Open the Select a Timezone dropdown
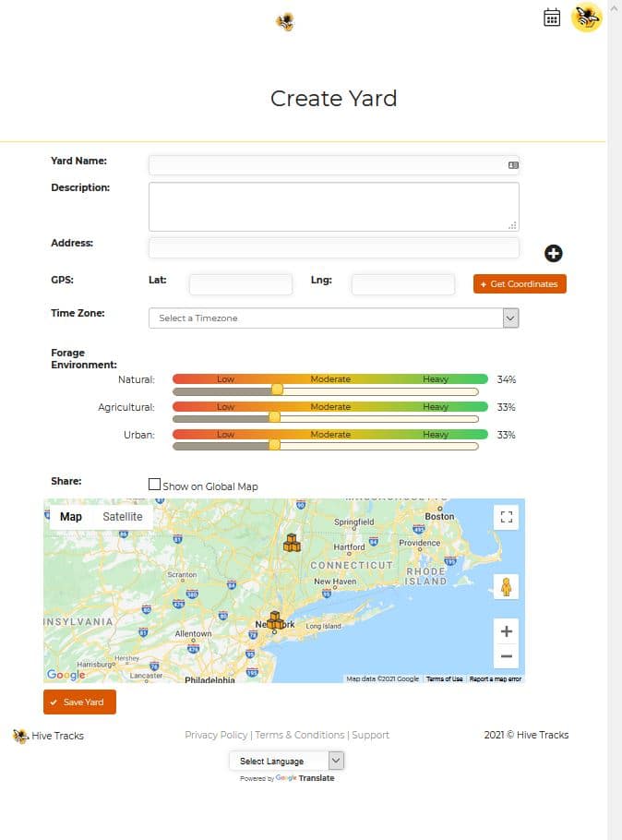The height and width of the screenshot is (840, 622). 333,318
